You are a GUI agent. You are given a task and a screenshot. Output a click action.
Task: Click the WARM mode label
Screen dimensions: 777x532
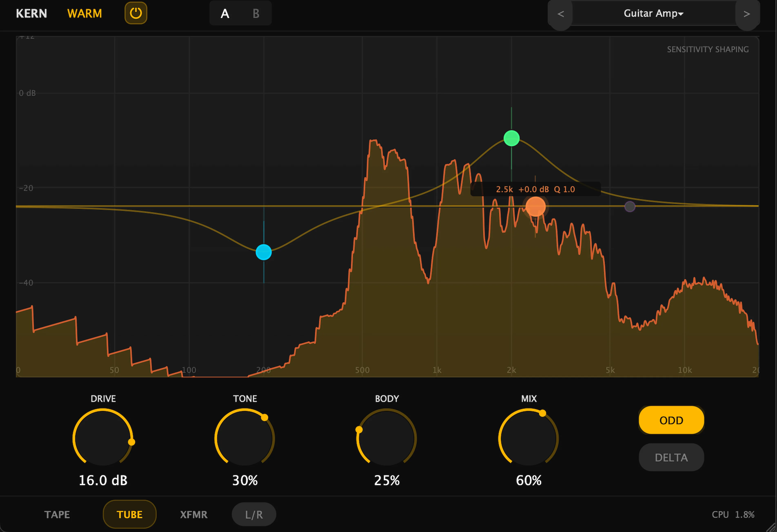click(84, 13)
